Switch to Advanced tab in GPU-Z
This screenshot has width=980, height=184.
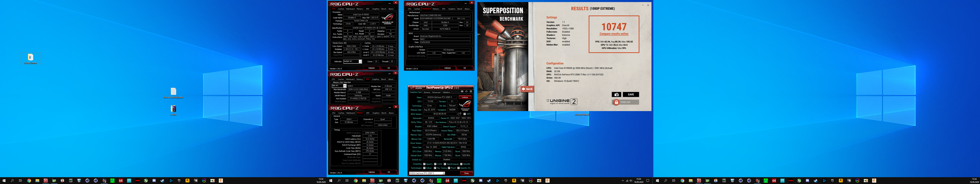tap(436, 92)
